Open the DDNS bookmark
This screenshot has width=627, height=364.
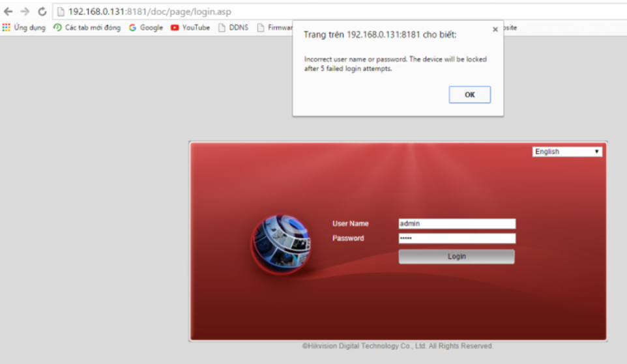pyautogui.click(x=233, y=28)
